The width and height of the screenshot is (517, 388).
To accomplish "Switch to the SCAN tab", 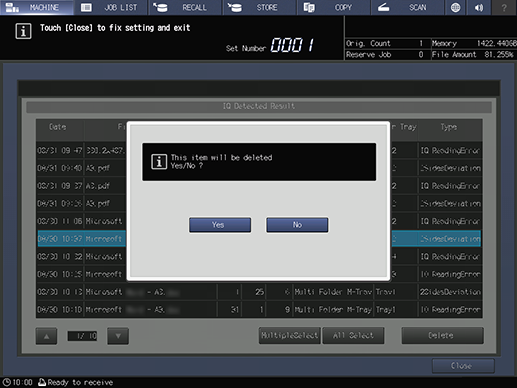I will coord(407,7).
